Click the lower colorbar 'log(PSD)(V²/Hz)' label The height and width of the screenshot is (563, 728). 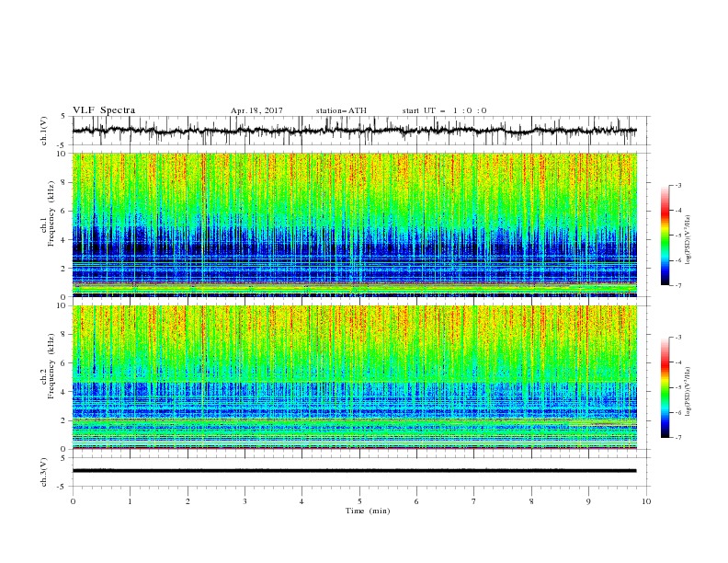(688, 392)
